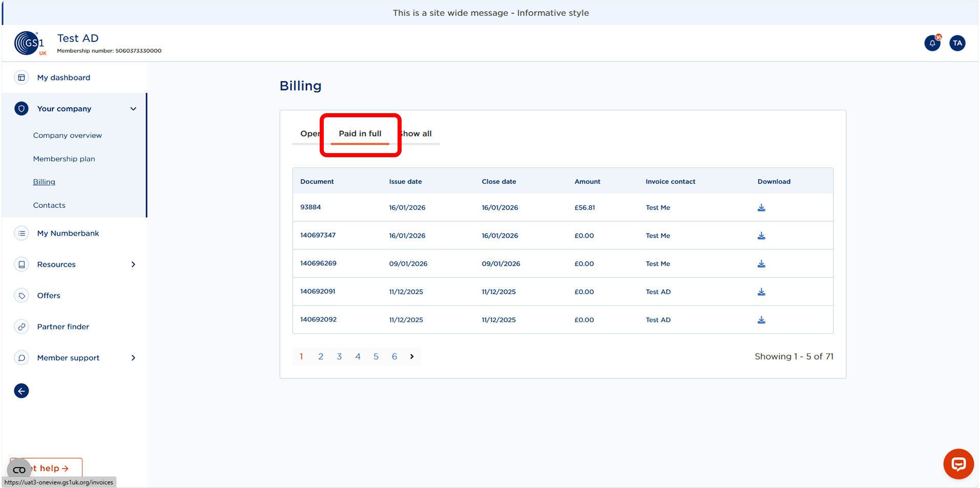Download invoice 140692092 using the download icon
The width and height of the screenshot is (980, 488).
click(761, 320)
